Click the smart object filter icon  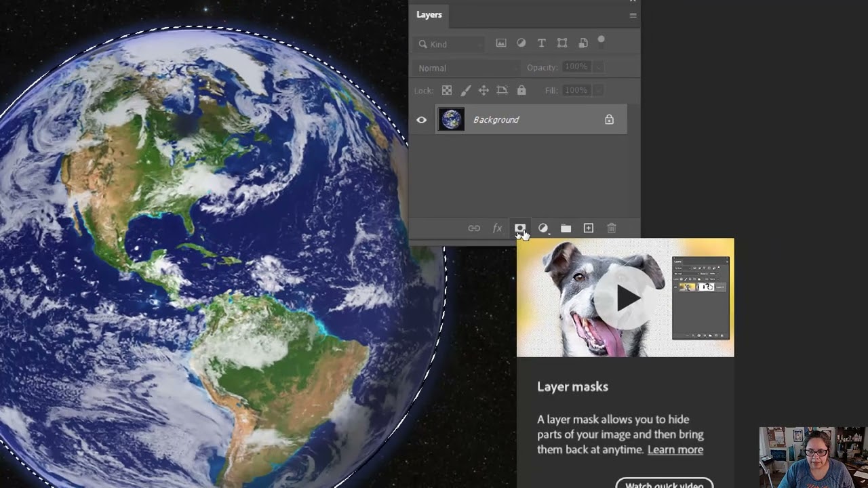coord(583,43)
